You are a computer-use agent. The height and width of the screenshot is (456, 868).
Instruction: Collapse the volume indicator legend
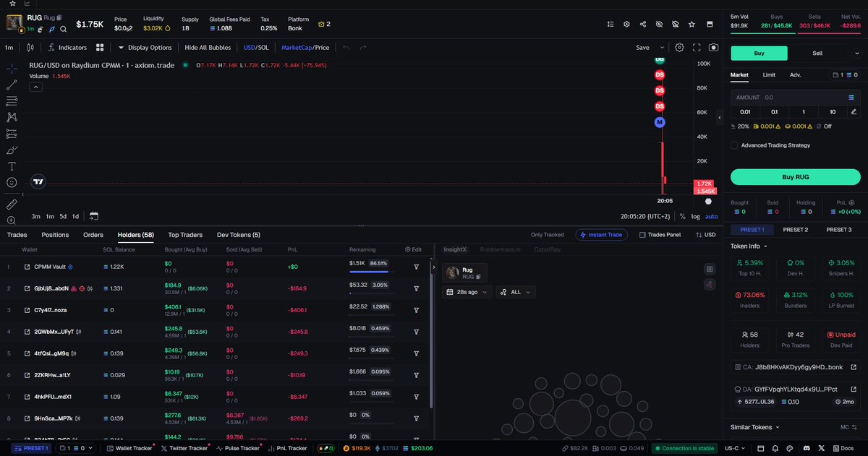35,87
